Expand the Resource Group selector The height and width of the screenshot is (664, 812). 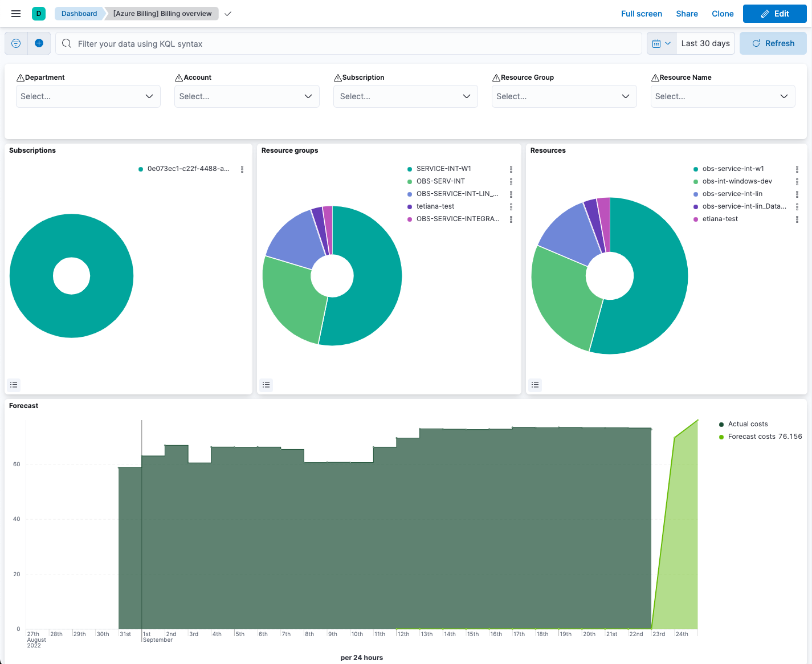click(x=564, y=96)
